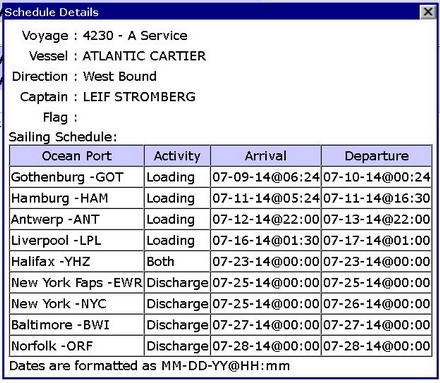
Task: Click Norfolk departure time 07-28-14@00:00
Action: 377,346
